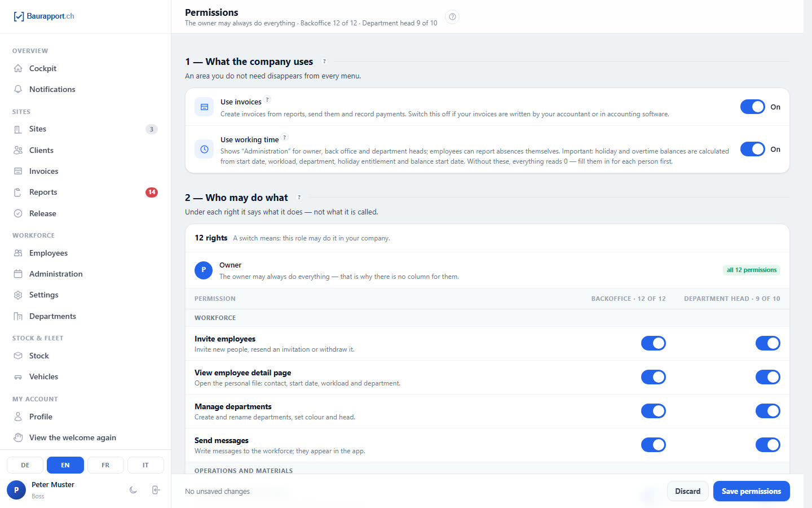Image resolution: width=812 pixels, height=508 pixels.
Task: Open Notifications in the sidebar
Action: coord(86,89)
